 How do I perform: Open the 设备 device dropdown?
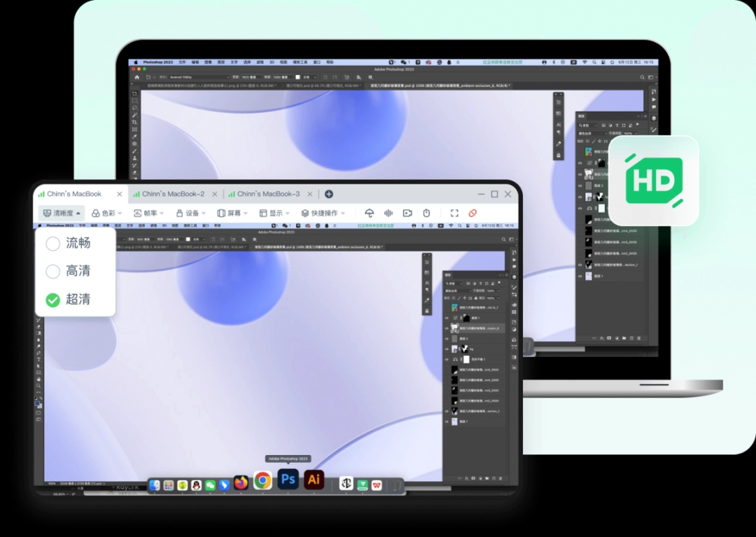[190, 213]
